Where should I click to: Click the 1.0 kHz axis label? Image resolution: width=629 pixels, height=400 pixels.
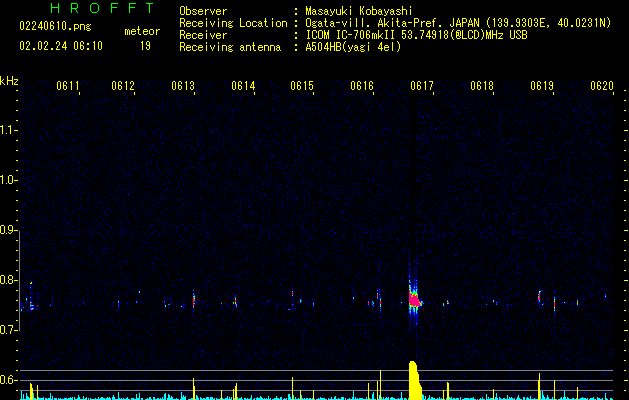(x=9, y=180)
